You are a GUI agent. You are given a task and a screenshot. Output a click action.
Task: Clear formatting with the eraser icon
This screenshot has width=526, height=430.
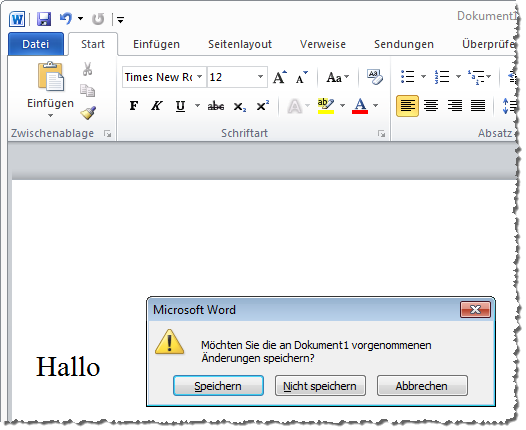[375, 77]
